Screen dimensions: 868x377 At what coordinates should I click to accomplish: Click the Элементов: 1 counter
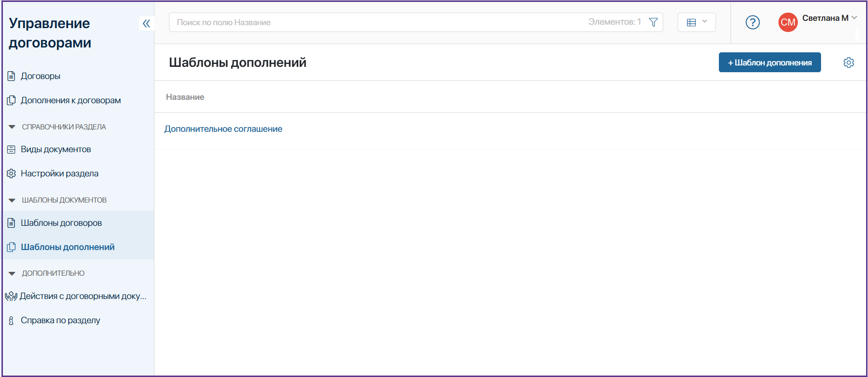coord(615,22)
